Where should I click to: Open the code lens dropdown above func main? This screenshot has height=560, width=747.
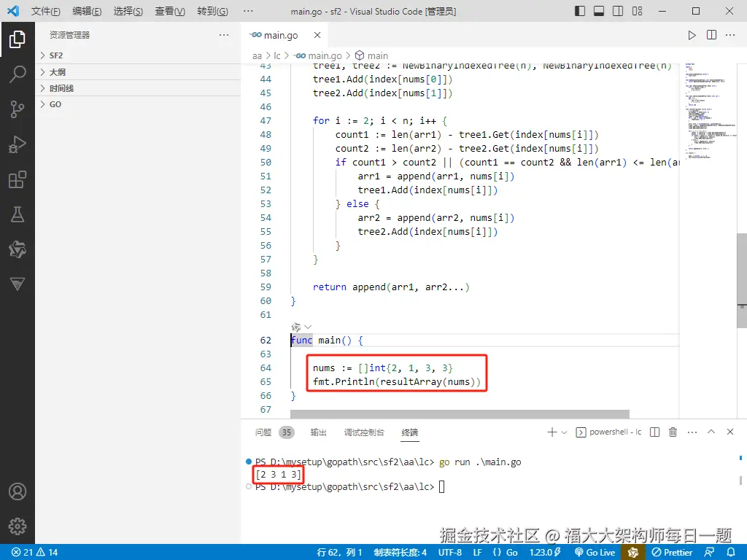click(x=308, y=327)
